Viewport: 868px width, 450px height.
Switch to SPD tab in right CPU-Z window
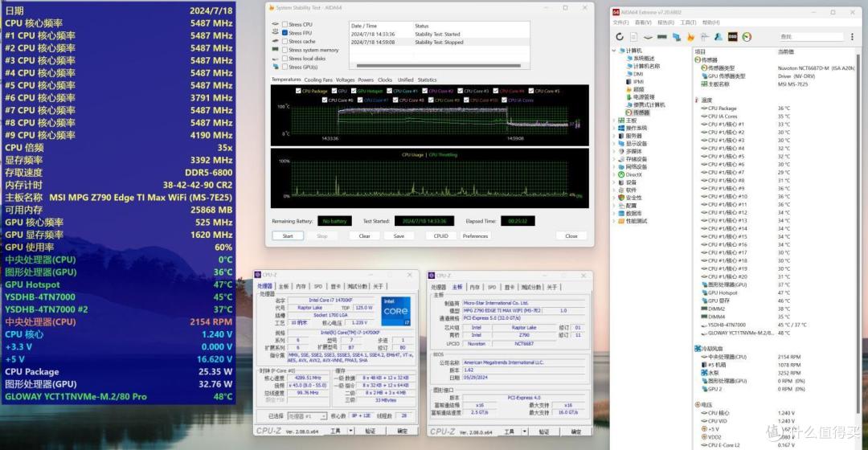click(492, 287)
